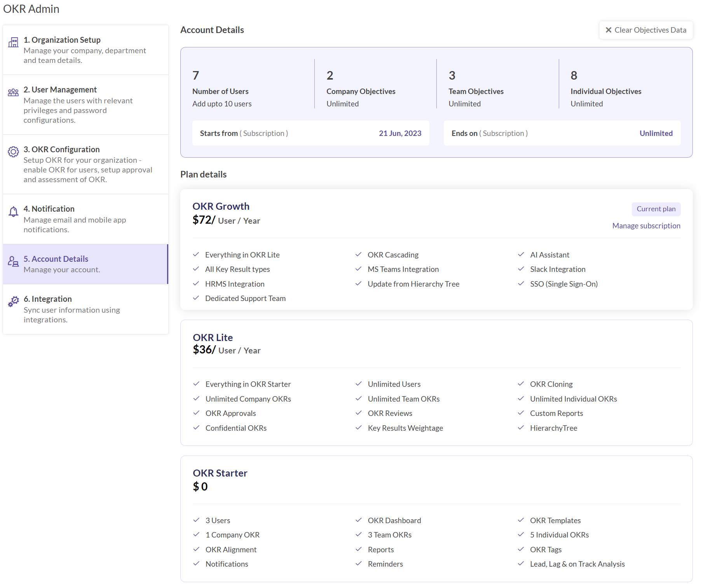Click Individual Objectives label
This screenshot has width=701, height=588.
point(606,91)
